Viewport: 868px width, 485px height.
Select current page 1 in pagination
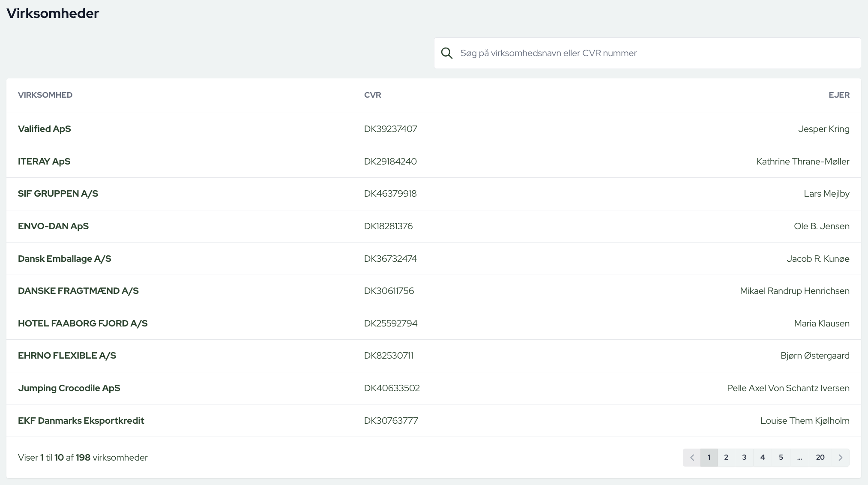tap(709, 458)
